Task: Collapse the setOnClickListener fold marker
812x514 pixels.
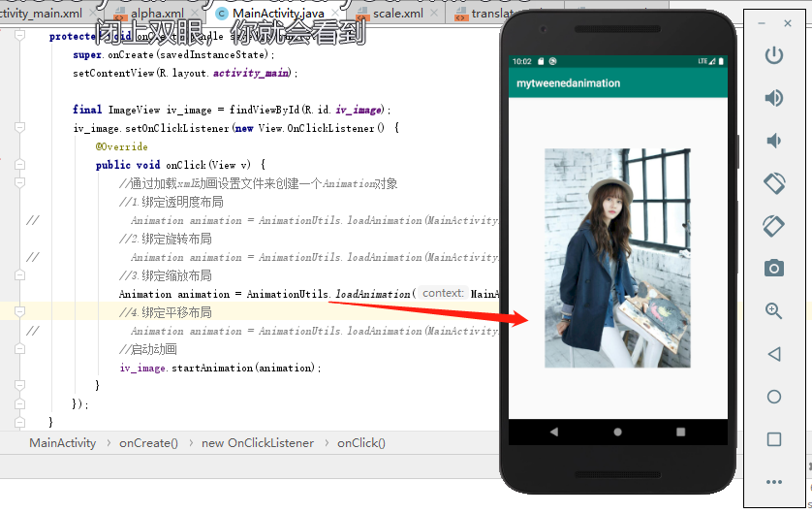Action: click(x=19, y=127)
